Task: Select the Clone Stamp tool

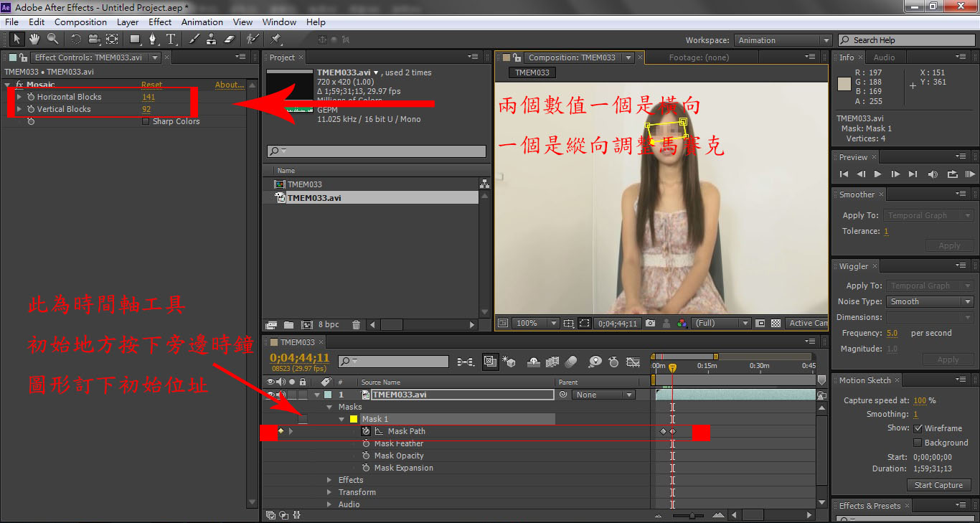Action: click(211, 39)
